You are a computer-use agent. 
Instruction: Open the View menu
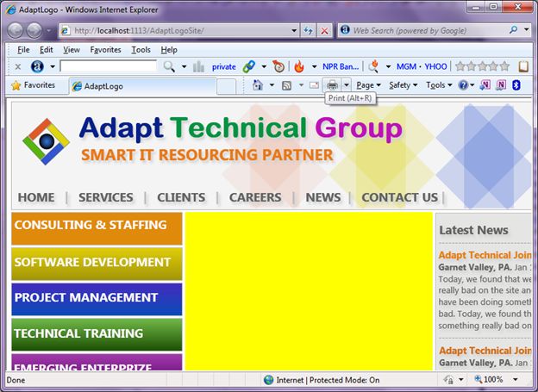pos(72,50)
